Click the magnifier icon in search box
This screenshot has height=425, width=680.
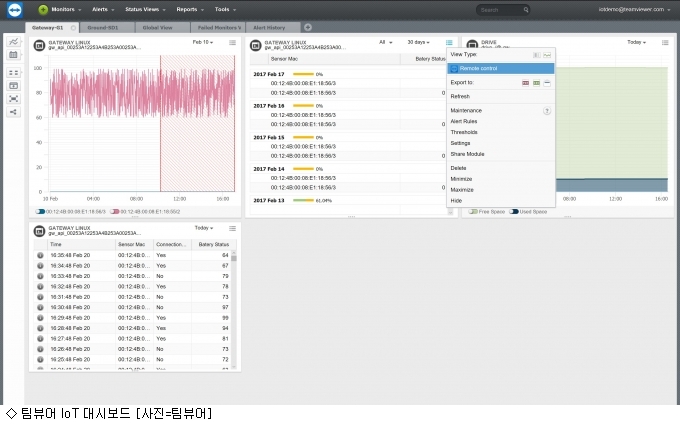(x=526, y=10)
